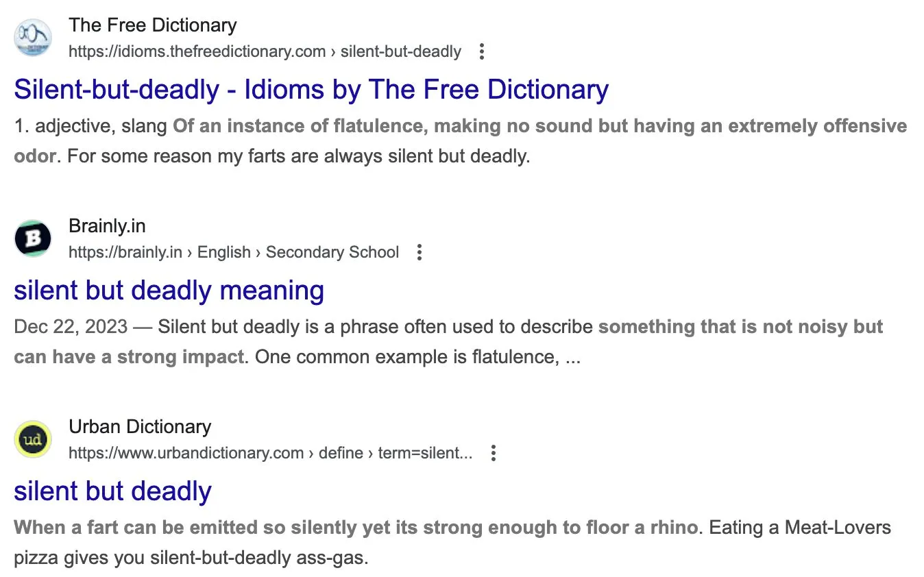Click 'The Free Dictionary' site name
Image resolution: width=924 pixels, height=577 pixels.
tap(152, 25)
